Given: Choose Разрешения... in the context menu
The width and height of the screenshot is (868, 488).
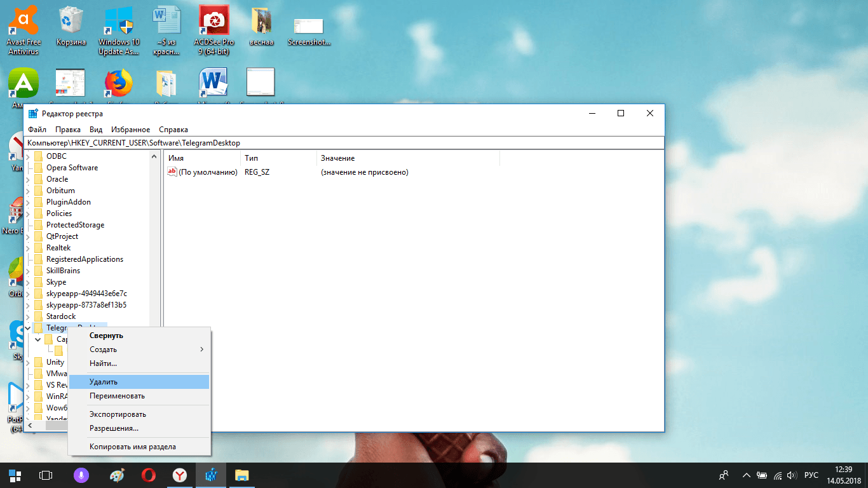Looking at the screenshot, I should 139,428.
